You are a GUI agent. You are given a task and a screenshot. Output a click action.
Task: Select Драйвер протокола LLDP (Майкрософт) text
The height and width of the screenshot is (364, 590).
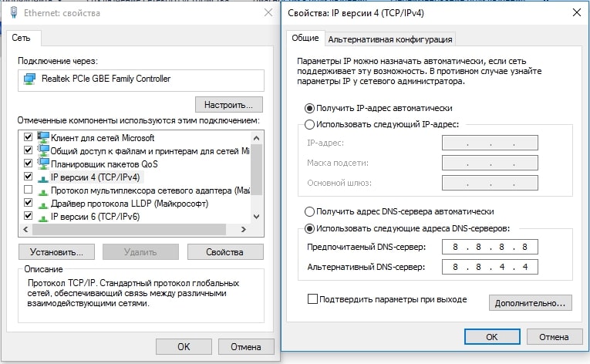pos(130,204)
